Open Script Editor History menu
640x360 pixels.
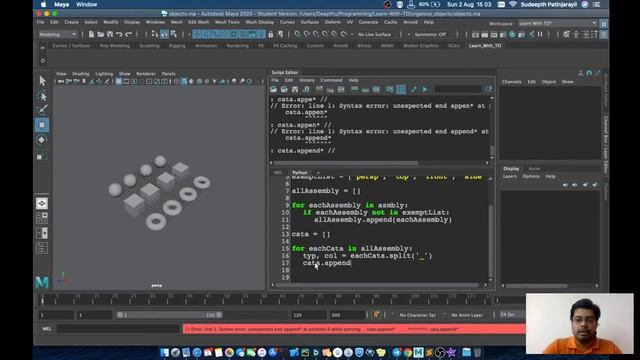point(307,80)
